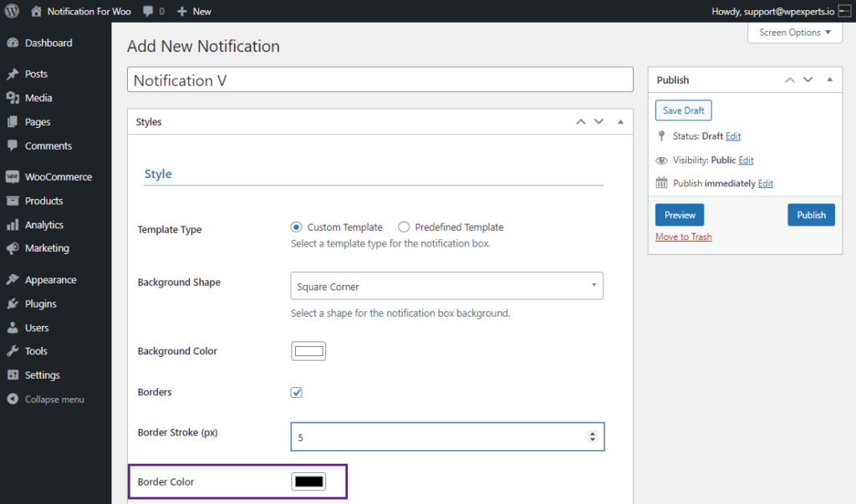Open the comments bubble icon in admin bar
This screenshot has height=504, width=856.
tap(148, 11)
